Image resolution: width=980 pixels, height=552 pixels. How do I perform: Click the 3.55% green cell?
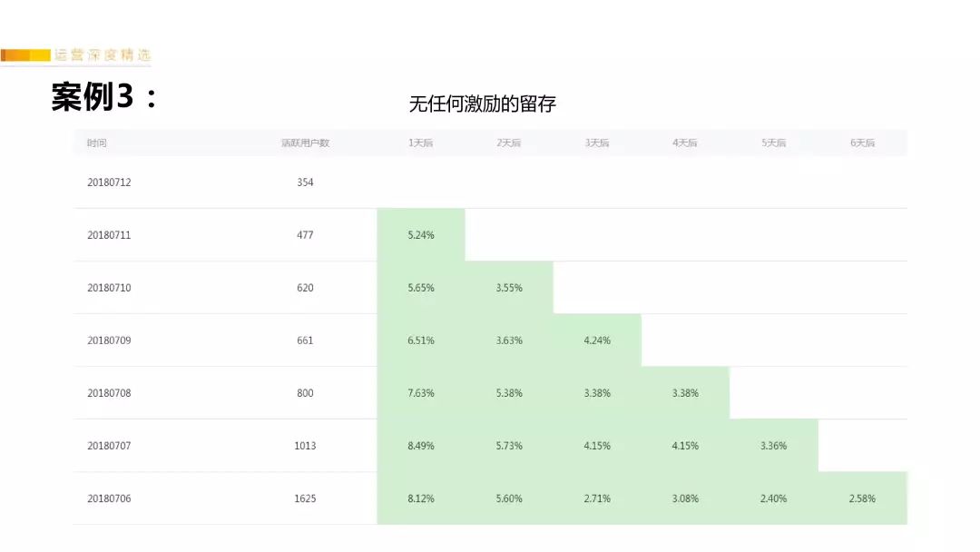coord(509,288)
